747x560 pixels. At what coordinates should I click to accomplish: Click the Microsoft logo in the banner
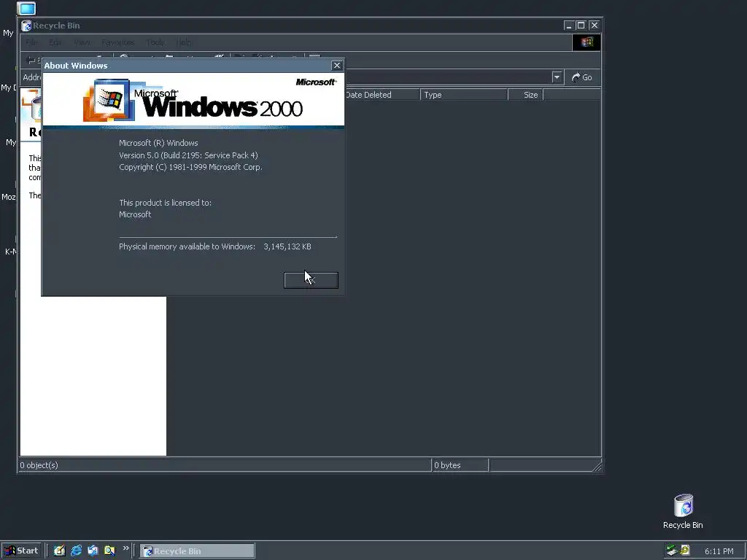316,82
